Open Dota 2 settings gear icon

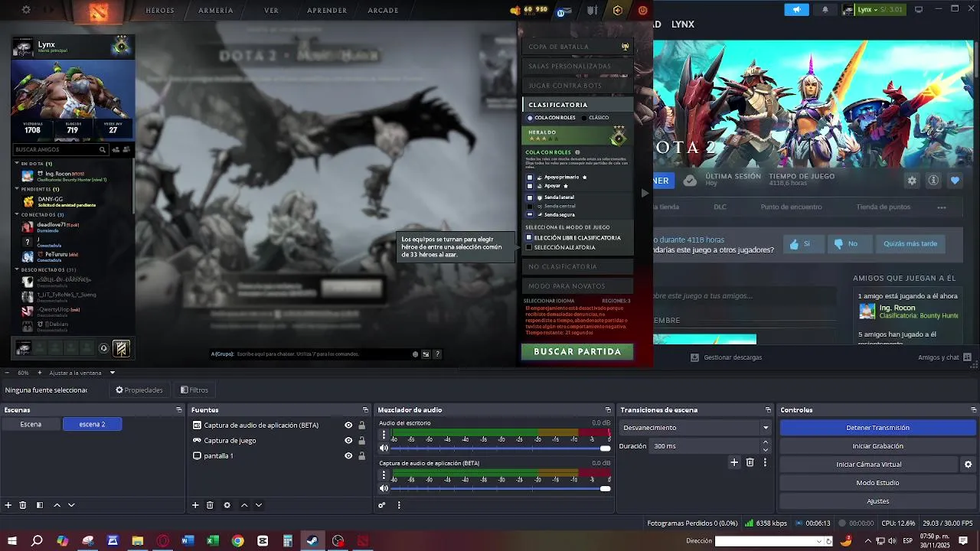pyautogui.click(x=26, y=10)
